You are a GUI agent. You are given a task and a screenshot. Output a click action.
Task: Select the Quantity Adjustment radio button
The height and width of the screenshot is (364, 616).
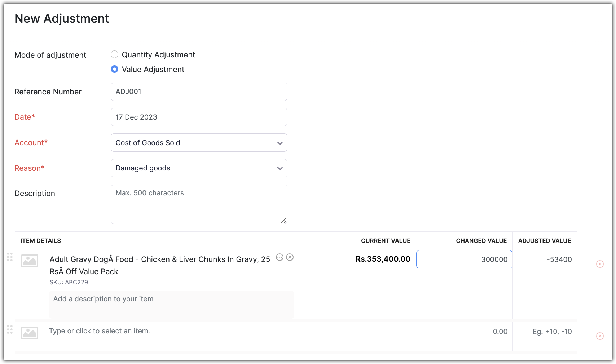point(114,54)
